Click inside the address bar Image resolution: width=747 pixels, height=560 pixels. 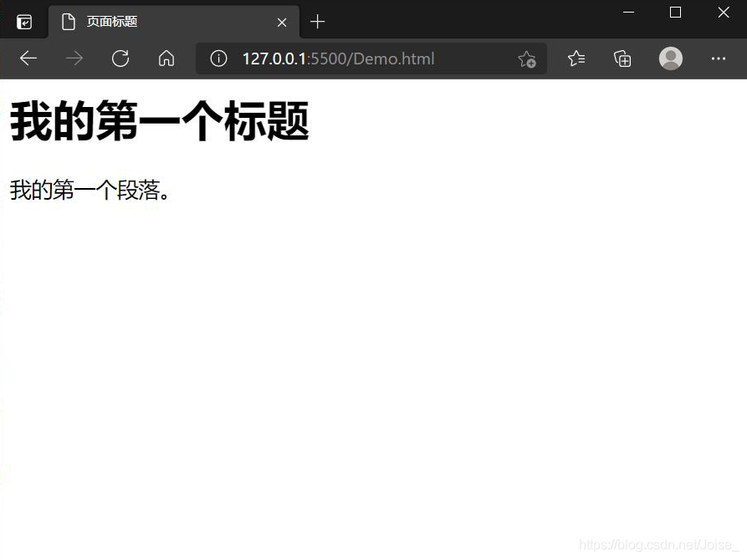pyautogui.click(x=376, y=59)
